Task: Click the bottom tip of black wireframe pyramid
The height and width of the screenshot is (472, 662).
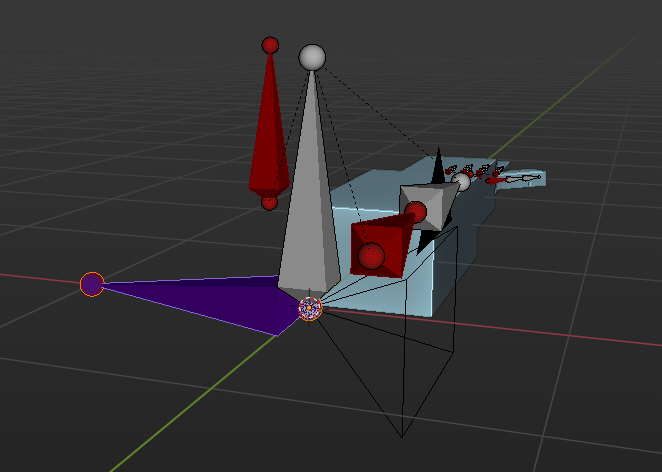Action: coord(401,437)
